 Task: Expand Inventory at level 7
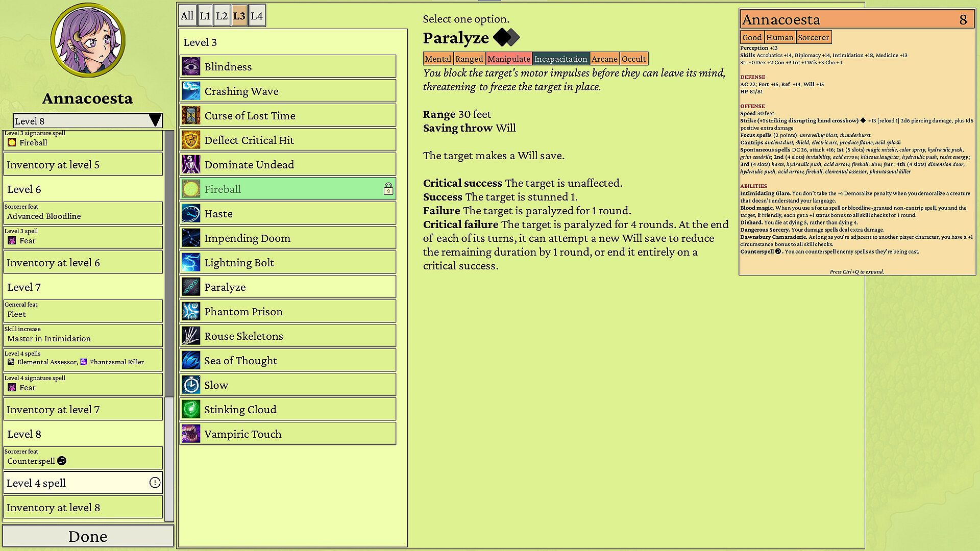(83, 410)
